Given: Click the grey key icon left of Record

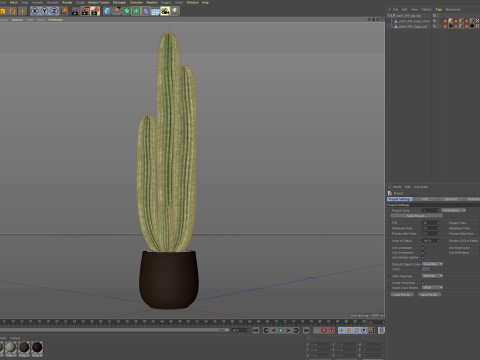Looking at the screenshot, I should coord(316,330).
